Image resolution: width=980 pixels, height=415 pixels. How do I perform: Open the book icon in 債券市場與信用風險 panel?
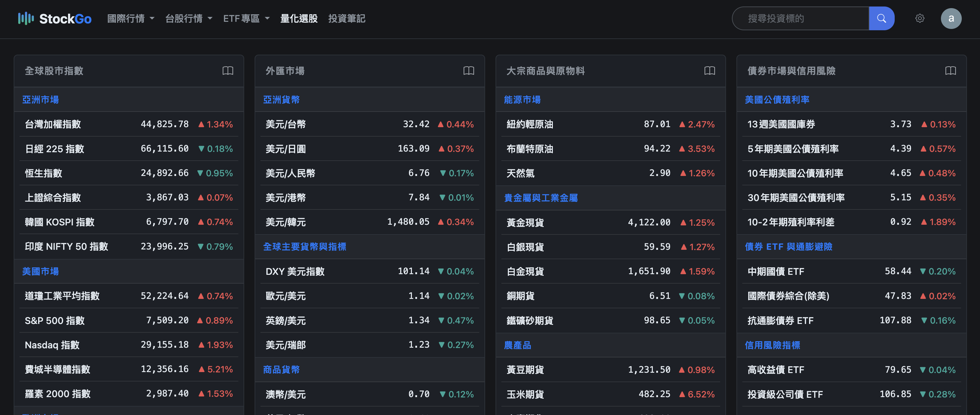[950, 71]
